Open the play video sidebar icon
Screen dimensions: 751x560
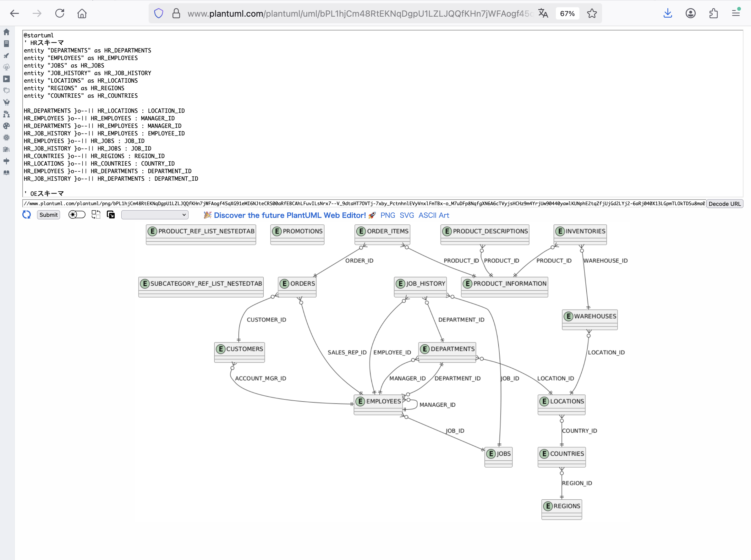pyautogui.click(x=6, y=79)
